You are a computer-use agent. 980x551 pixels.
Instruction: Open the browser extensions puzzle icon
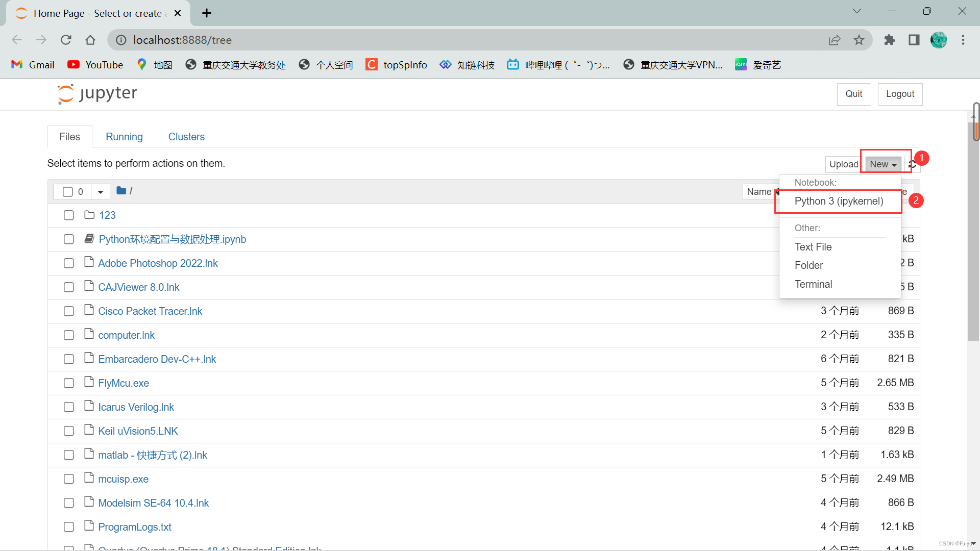point(889,40)
